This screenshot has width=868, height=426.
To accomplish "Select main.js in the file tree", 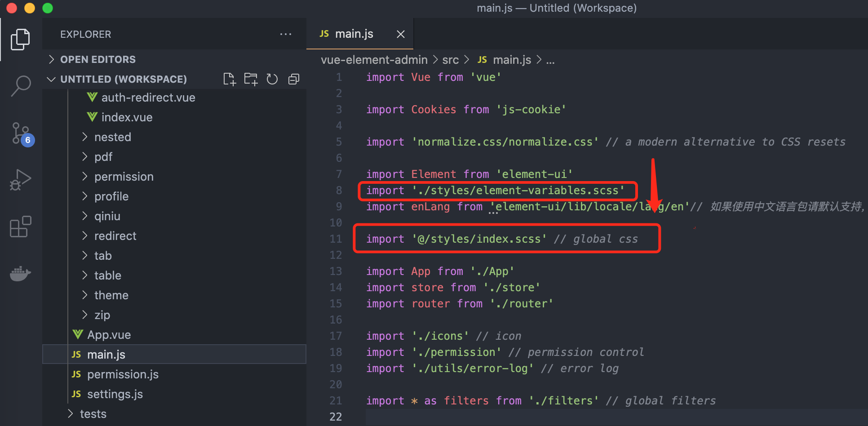I will pyautogui.click(x=174, y=355).
